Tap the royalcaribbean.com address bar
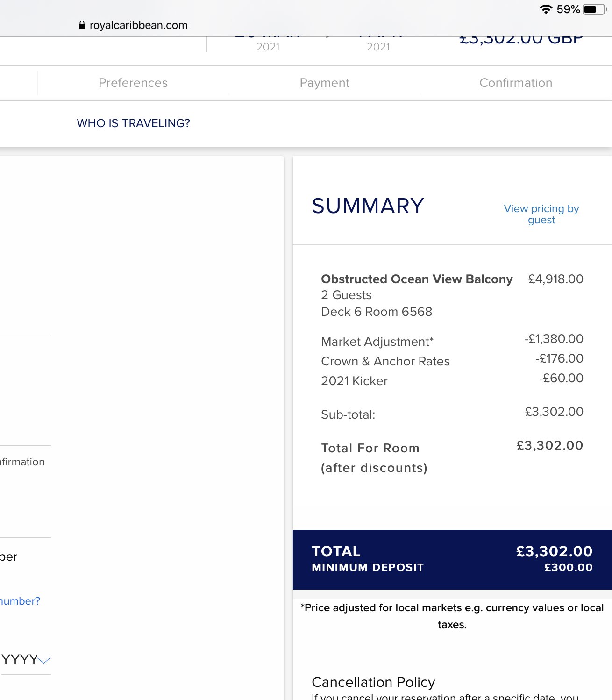 pyautogui.click(x=134, y=25)
